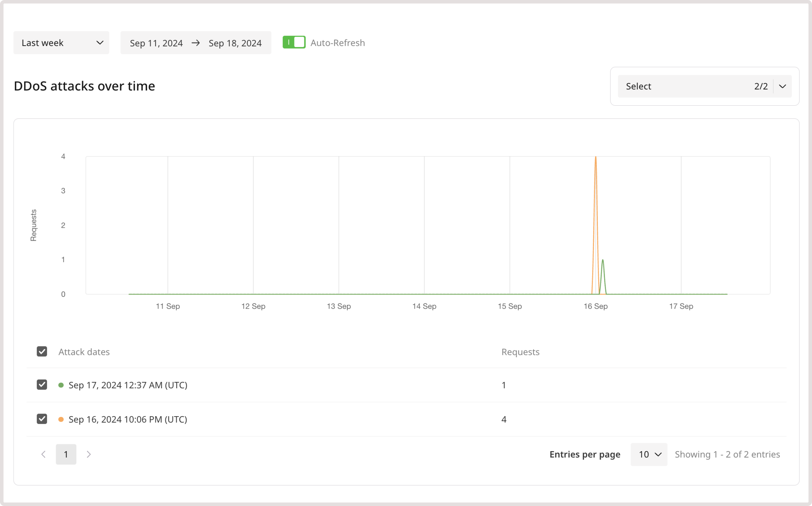Viewport: 812px width, 506px height.
Task: Click the Sep 18, 2024 end date
Action: pos(235,43)
